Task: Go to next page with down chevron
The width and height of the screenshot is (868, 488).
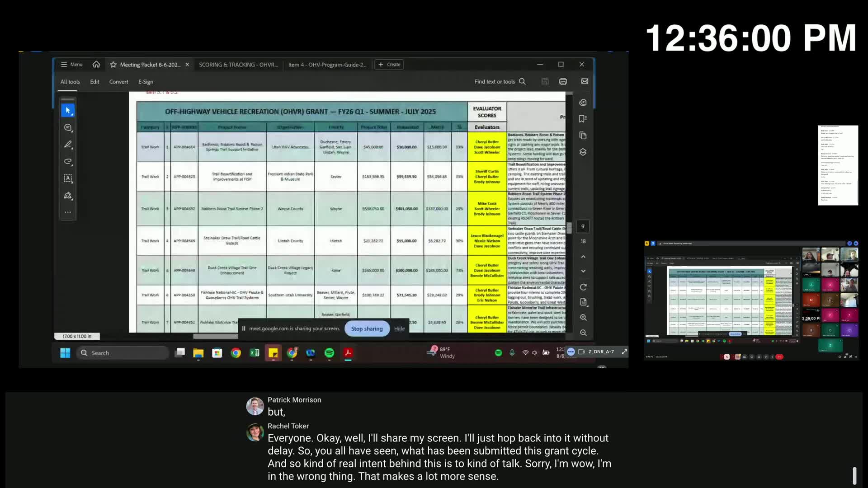Action: 583,271
